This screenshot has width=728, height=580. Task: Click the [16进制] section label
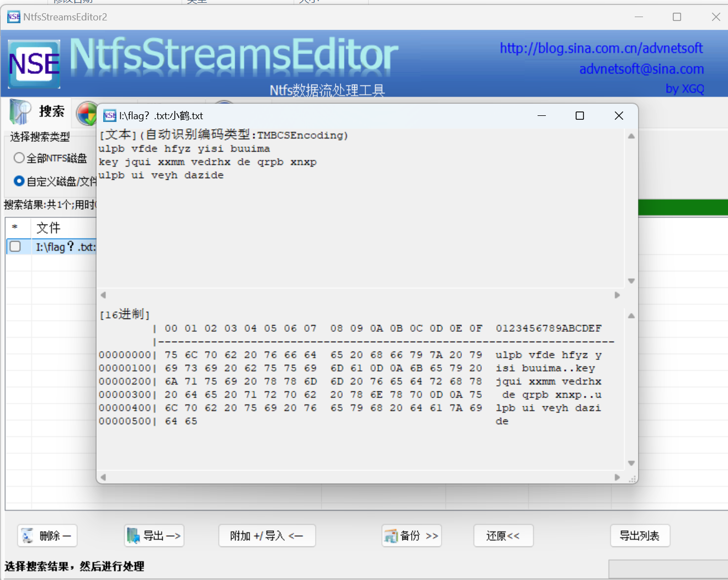point(125,315)
